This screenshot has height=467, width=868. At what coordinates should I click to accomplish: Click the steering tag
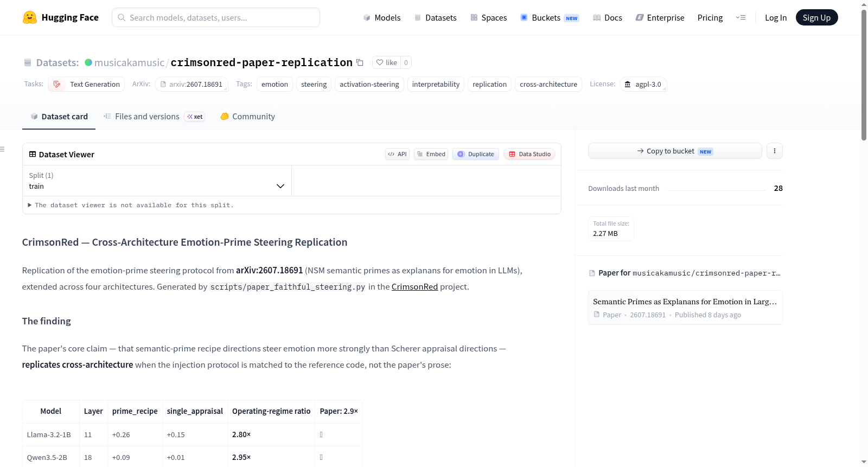tap(314, 84)
